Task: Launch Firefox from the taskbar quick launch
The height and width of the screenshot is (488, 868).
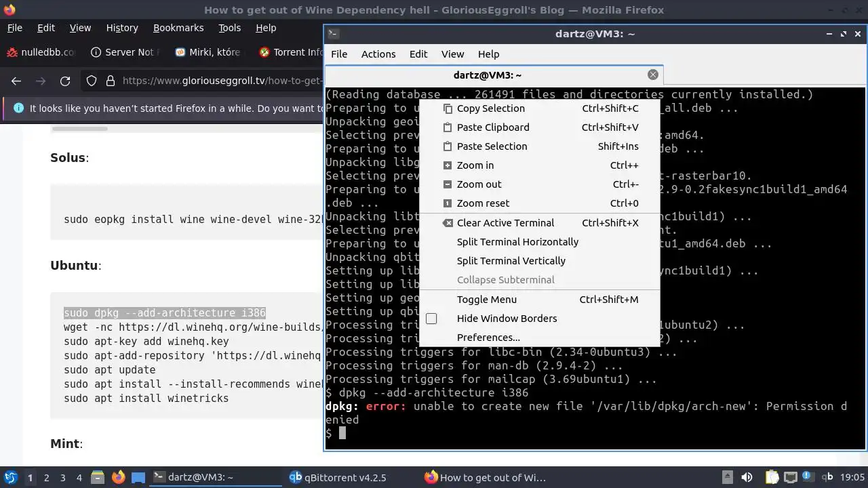Action: pyautogui.click(x=119, y=478)
